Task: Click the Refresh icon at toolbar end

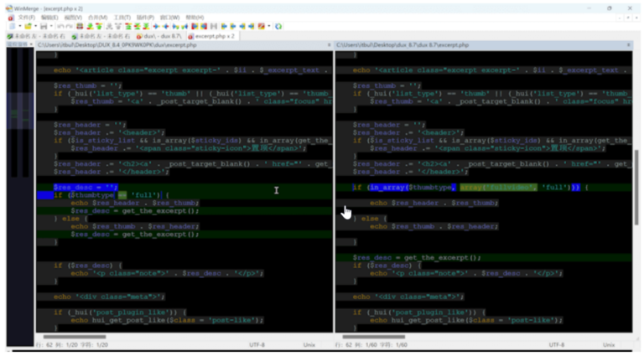Action: pos(278,26)
